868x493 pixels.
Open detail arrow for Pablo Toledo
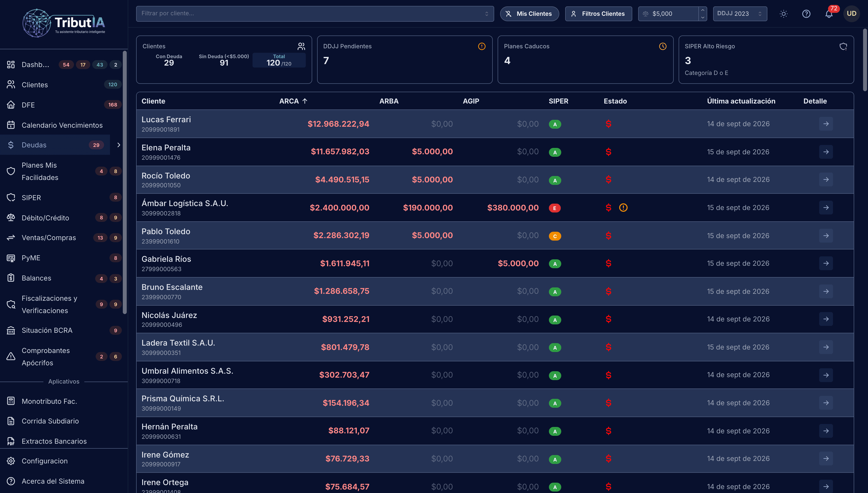826,236
